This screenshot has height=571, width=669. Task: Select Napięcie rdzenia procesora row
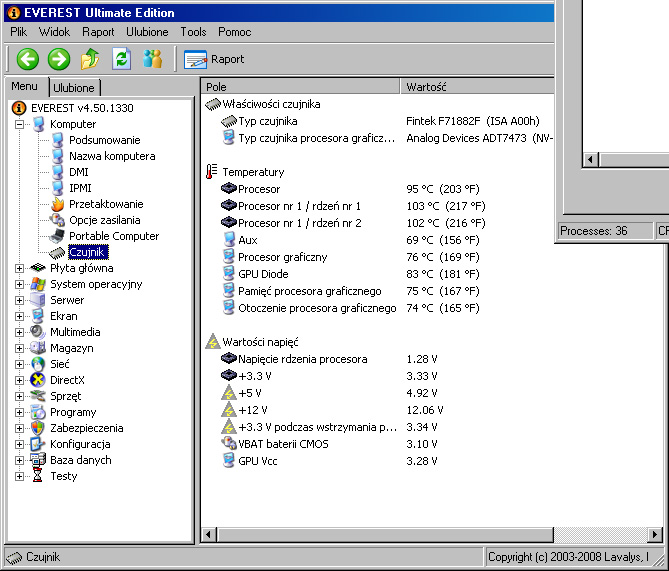(329, 359)
